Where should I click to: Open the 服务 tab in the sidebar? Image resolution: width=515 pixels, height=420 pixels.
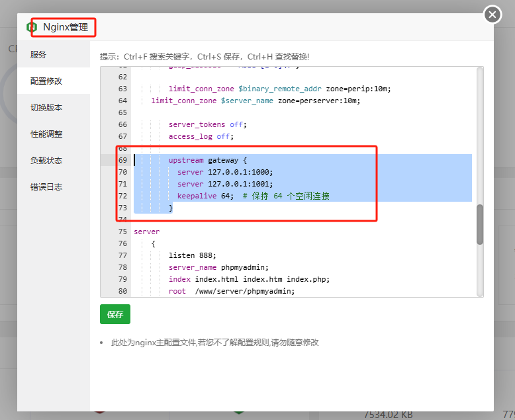pyautogui.click(x=54, y=54)
